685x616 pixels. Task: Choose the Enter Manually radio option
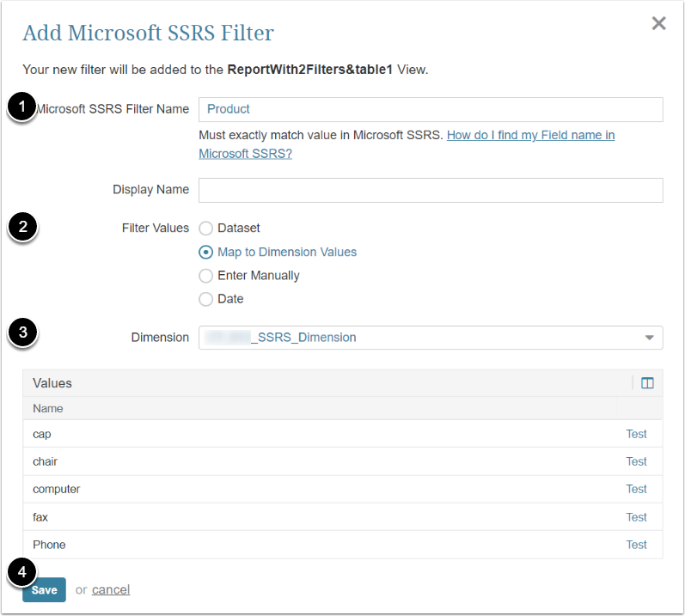click(205, 276)
